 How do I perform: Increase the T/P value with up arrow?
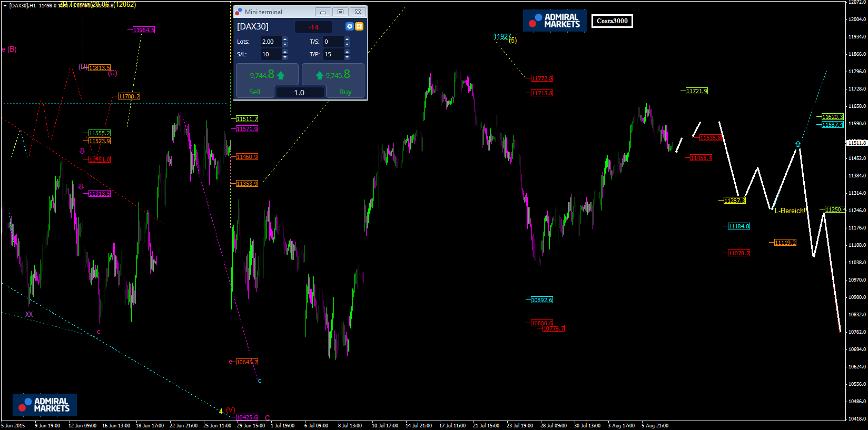(x=347, y=52)
